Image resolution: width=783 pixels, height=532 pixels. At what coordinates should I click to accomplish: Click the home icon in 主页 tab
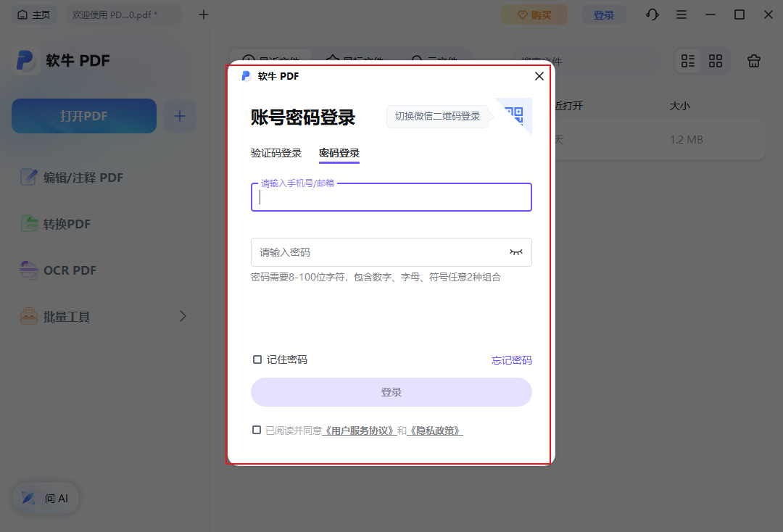coord(22,15)
